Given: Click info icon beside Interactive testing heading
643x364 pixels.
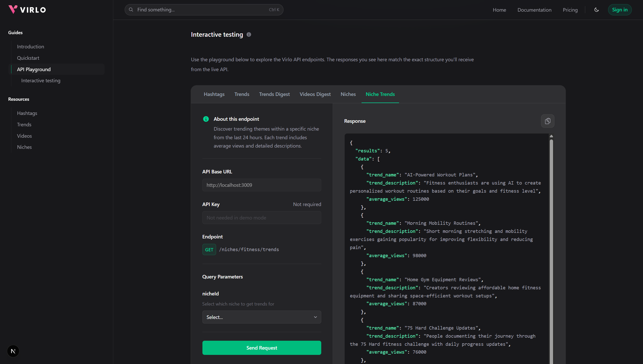Looking at the screenshot, I should [x=249, y=35].
